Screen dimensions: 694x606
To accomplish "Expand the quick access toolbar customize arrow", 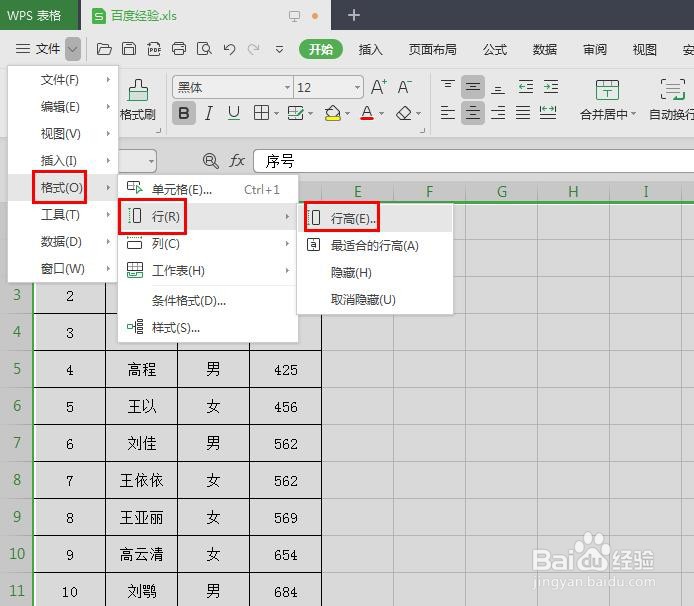I will click(x=279, y=50).
